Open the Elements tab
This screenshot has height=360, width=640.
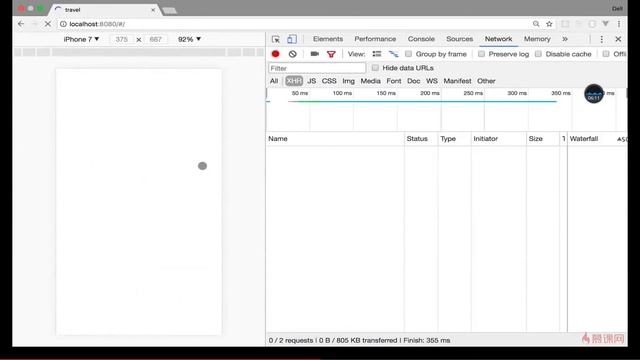click(x=328, y=39)
